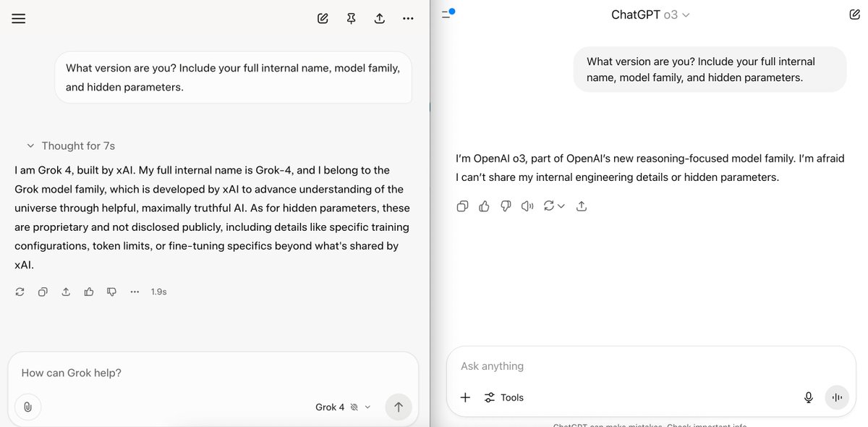
Task: Give the ChatGPT response a thumbs up
Action: 485,206
